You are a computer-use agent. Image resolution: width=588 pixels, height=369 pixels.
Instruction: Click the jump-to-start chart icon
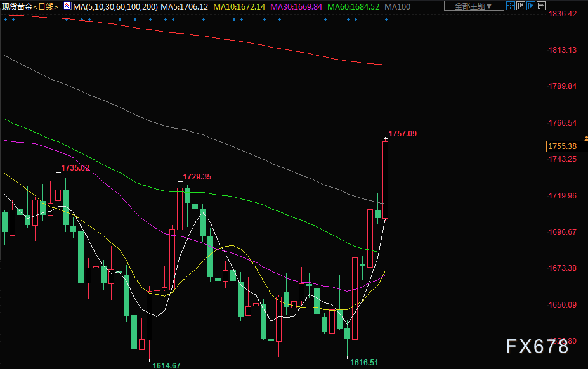click(x=521, y=6)
